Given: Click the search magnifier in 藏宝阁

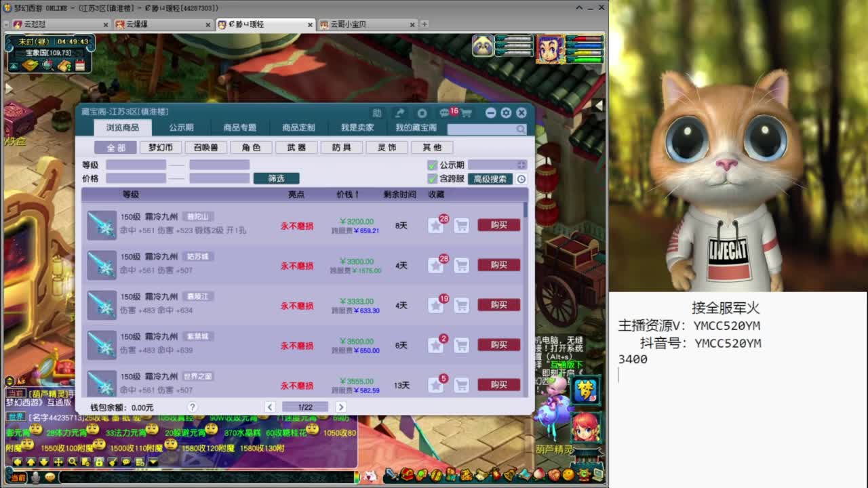Looking at the screenshot, I should click(x=520, y=129).
